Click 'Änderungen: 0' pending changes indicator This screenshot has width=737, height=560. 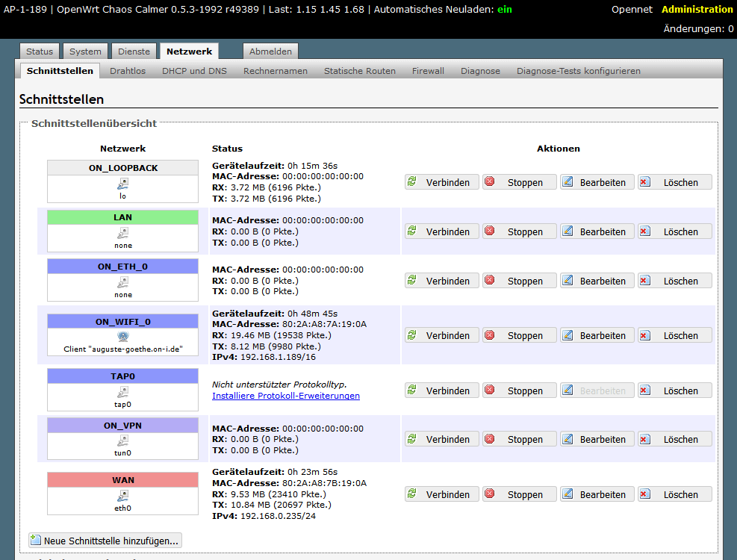[698, 28]
